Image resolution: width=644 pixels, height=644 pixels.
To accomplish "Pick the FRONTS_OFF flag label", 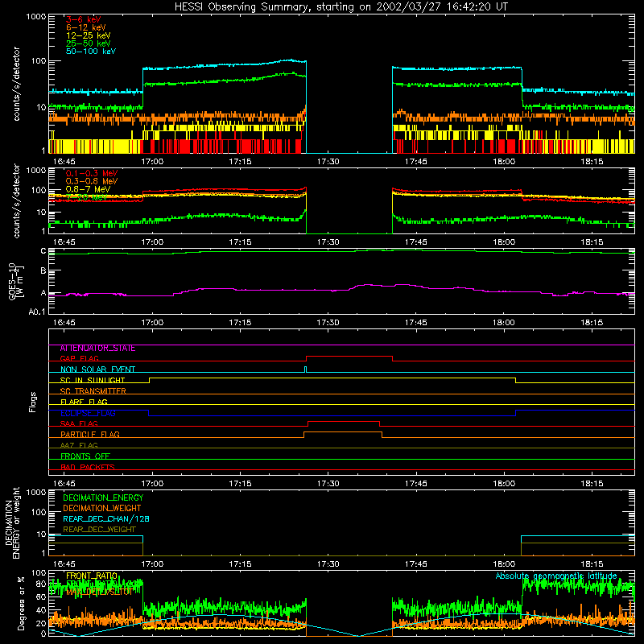I will 85,456.
